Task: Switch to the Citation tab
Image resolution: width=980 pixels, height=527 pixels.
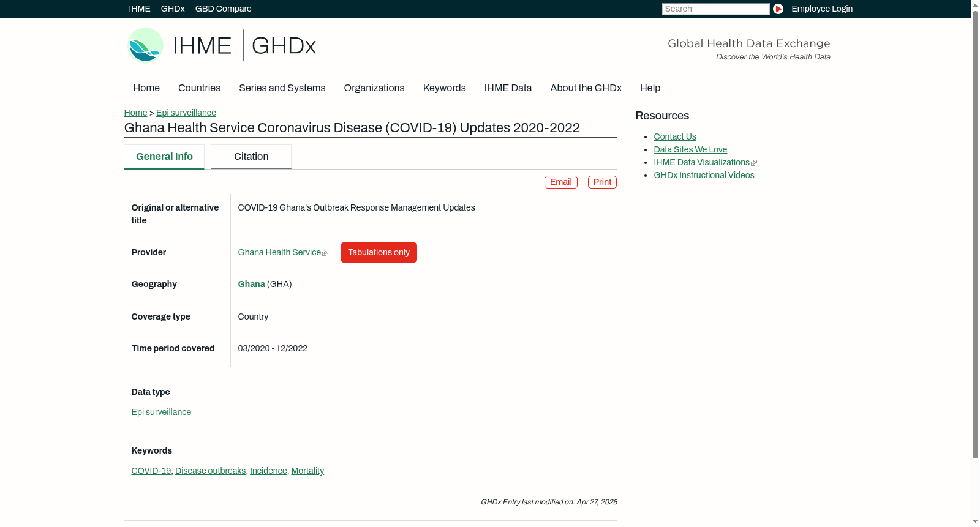Action: [251, 157]
